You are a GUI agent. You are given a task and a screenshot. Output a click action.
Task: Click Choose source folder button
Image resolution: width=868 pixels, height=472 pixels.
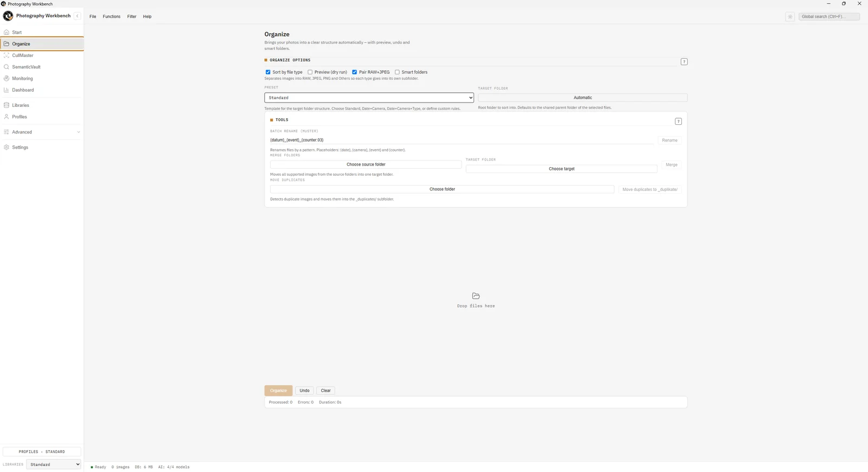pos(366,164)
